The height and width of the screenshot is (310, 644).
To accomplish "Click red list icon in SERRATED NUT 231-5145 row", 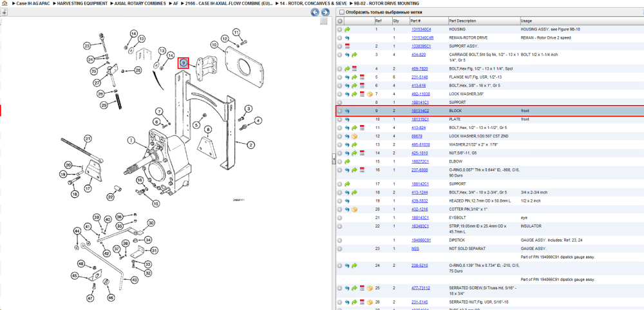I will (362, 302).
